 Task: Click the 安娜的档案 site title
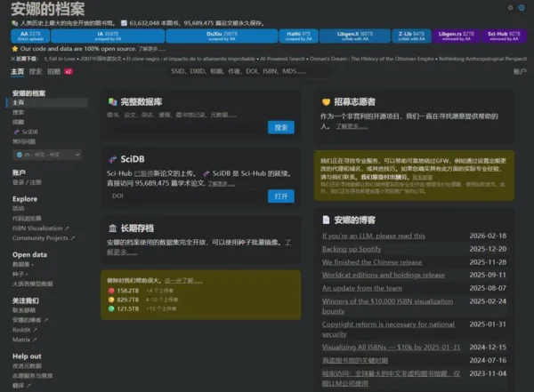click(48, 9)
